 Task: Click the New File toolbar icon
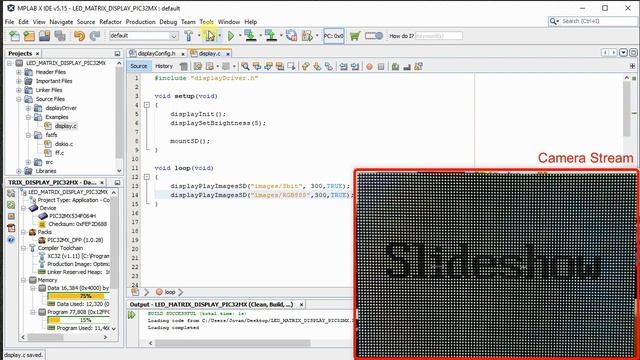[x=14, y=36]
